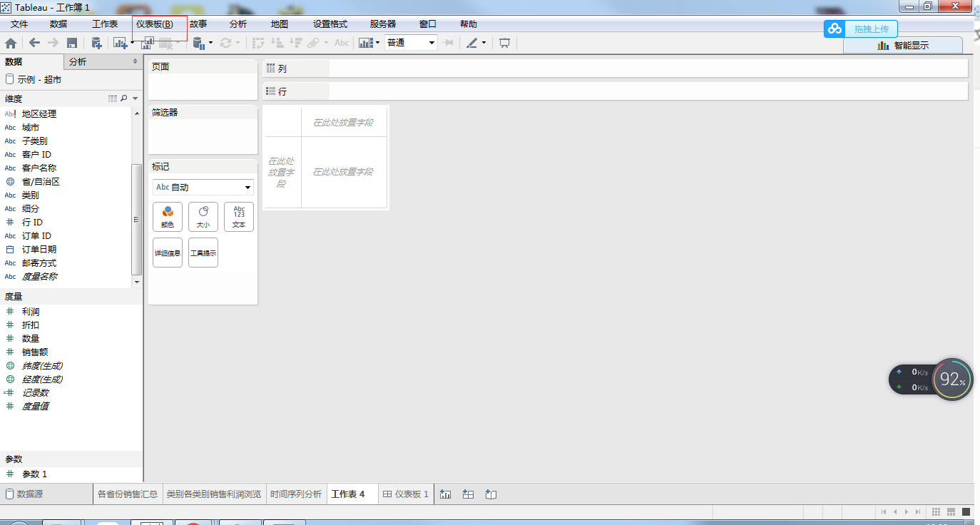This screenshot has width=980, height=525.
Task: Click the 工具提示 tooltip marks button
Action: (203, 253)
